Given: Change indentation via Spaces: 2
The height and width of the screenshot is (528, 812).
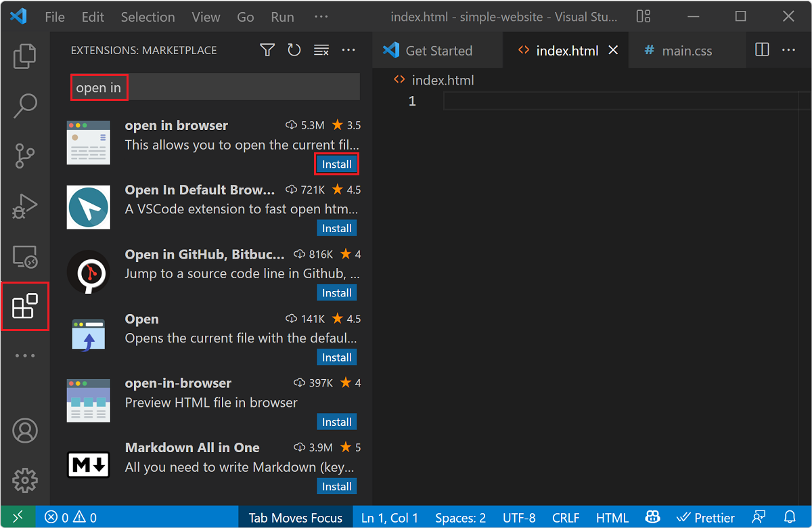Looking at the screenshot, I should 460,518.
